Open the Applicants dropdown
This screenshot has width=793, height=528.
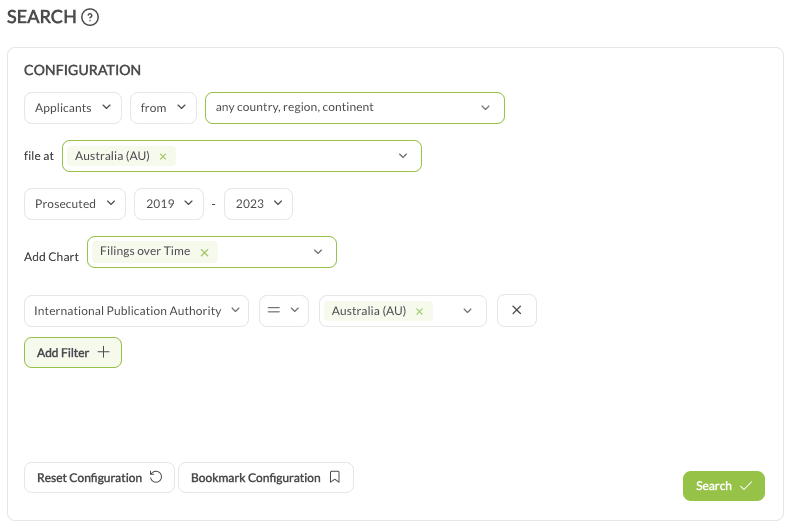(x=73, y=108)
